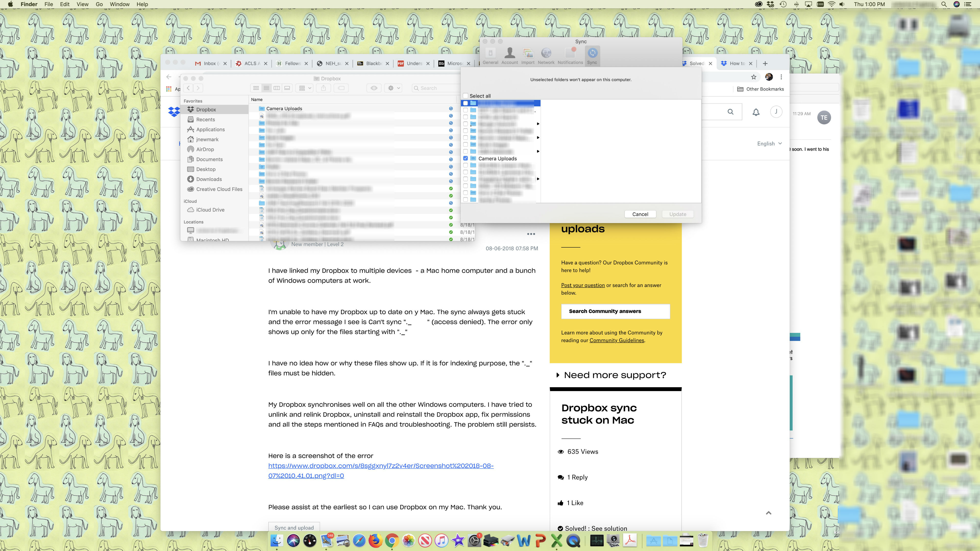Expand the folder with arrow in sync list

click(x=539, y=124)
